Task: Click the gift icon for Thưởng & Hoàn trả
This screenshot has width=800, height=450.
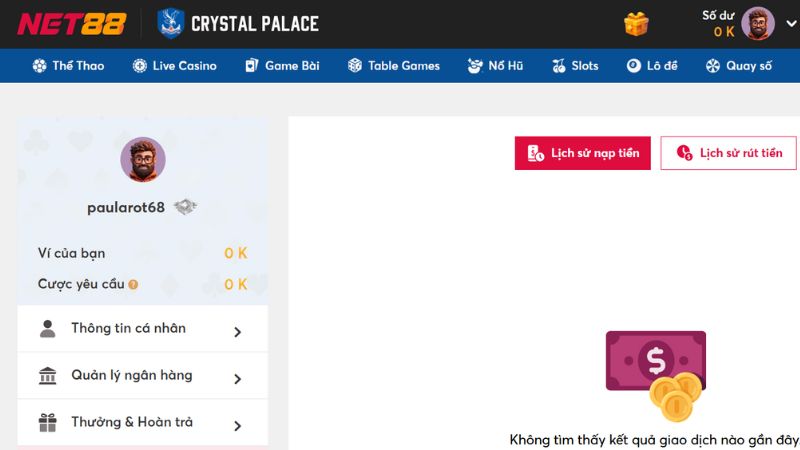Action: (x=47, y=423)
